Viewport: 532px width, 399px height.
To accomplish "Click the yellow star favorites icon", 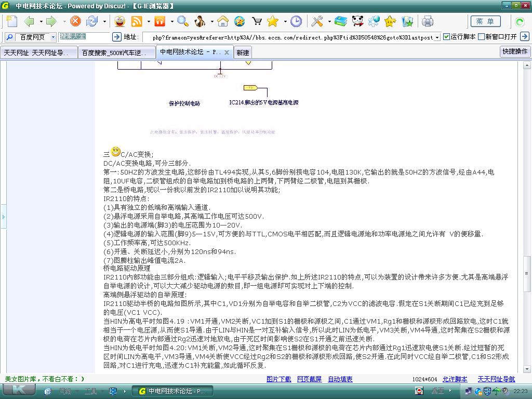I will tap(272, 21).
